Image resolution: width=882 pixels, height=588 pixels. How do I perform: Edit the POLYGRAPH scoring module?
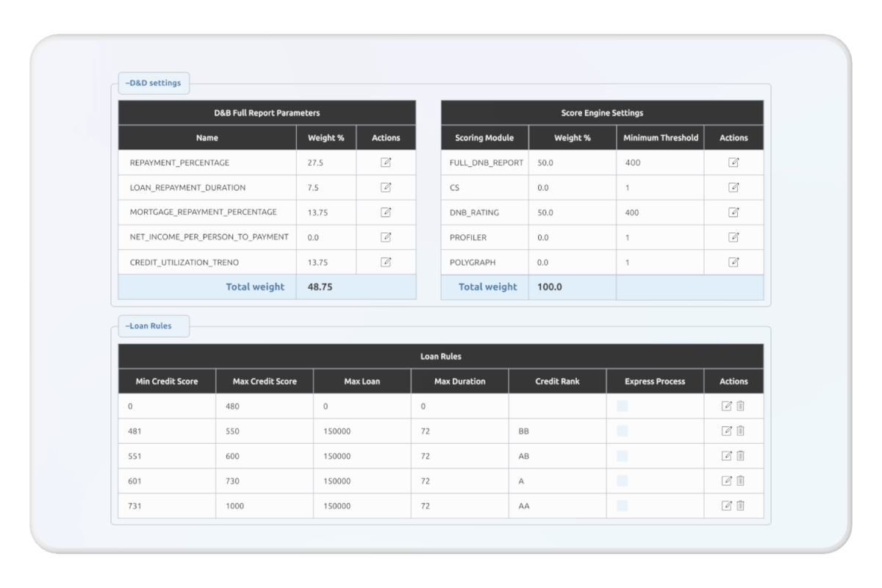[x=734, y=262]
